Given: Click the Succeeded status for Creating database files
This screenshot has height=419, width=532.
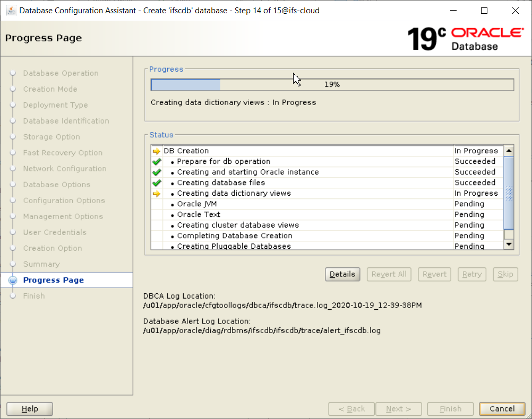Looking at the screenshot, I should [x=475, y=183].
